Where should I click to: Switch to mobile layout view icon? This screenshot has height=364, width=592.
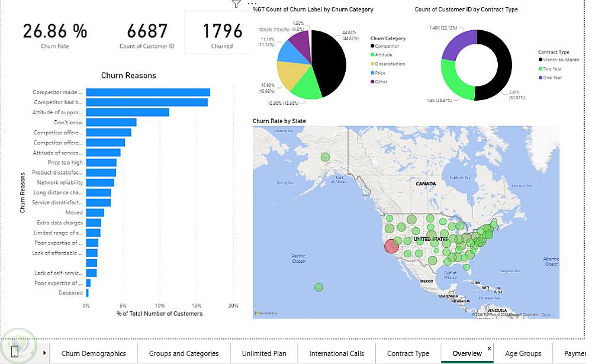click(15, 352)
